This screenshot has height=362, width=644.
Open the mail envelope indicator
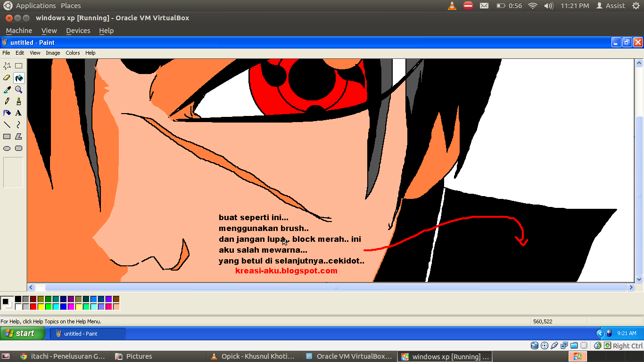point(484,6)
